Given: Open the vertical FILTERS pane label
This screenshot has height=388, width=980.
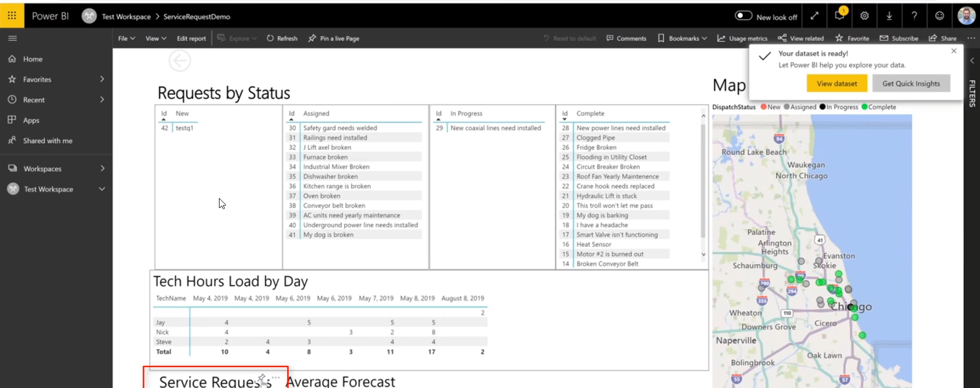Looking at the screenshot, I should [x=972, y=94].
